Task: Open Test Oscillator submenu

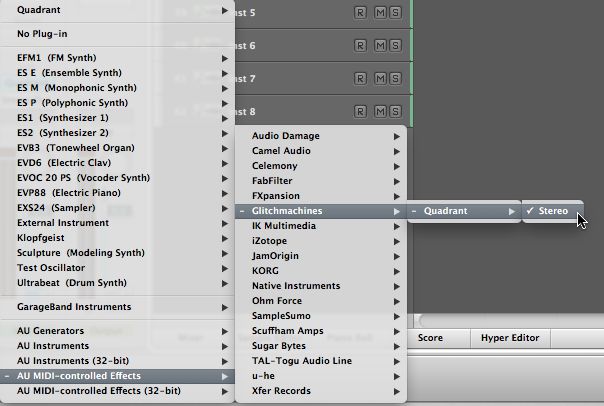Action: coord(117,268)
